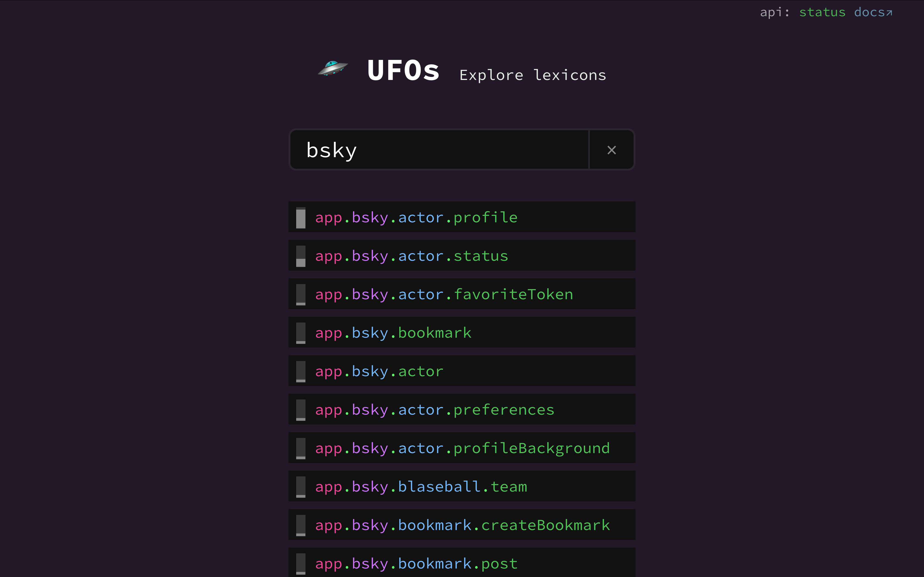This screenshot has width=924, height=577.
Task: Click the UFOs site title
Action: pyautogui.click(x=403, y=71)
